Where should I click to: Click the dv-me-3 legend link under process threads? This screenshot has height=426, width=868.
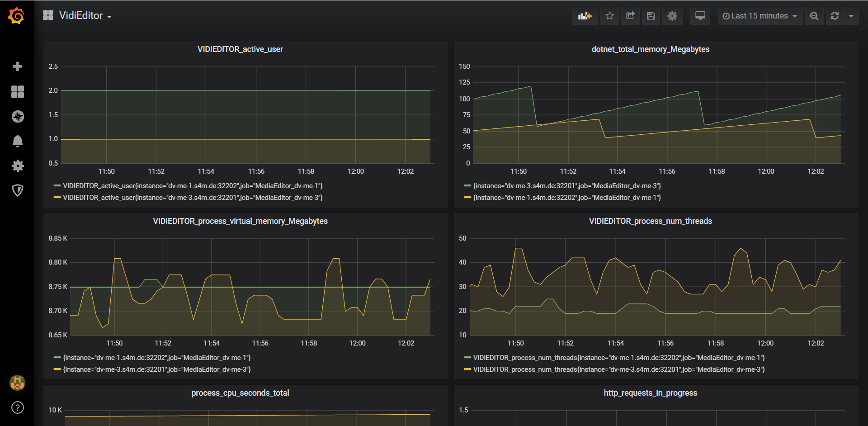pyautogui.click(x=618, y=369)
